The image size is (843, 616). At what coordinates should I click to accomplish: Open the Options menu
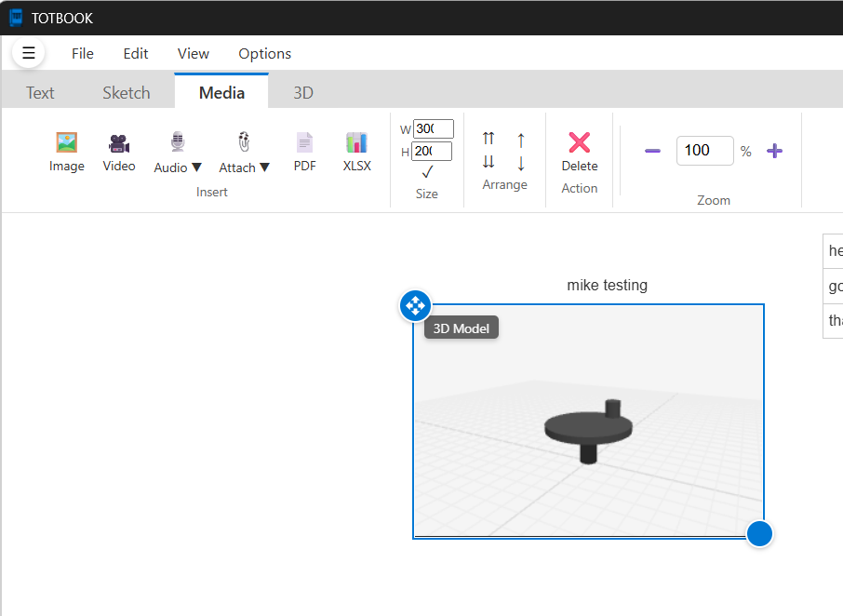pyautogui.click(x=264, y=54)
